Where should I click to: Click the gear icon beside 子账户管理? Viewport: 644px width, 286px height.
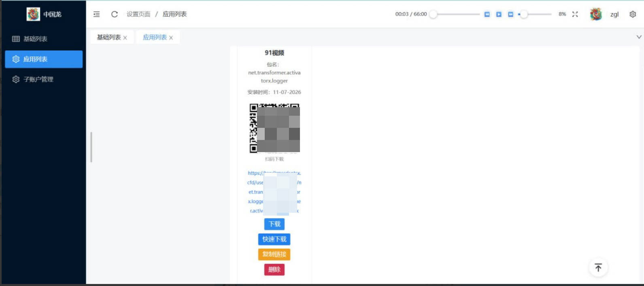pos(16,79)
